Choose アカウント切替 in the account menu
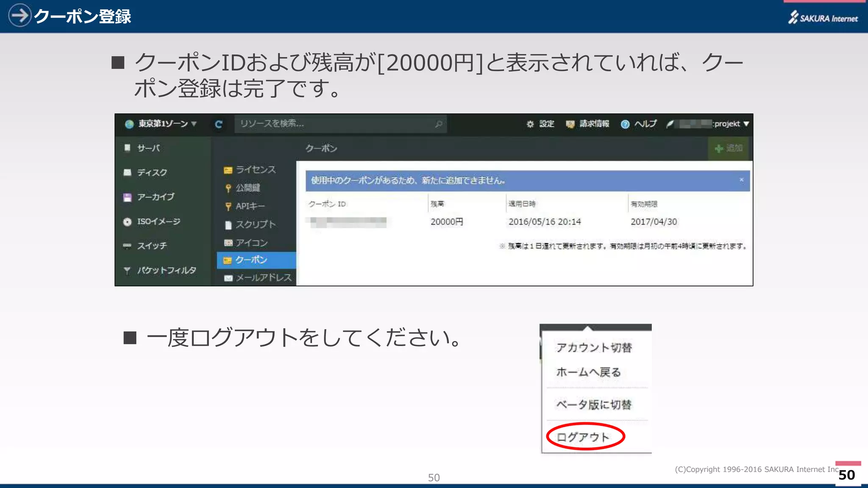Screen dimensions: 868x488 pyautogui.click(x=594, y=348)
